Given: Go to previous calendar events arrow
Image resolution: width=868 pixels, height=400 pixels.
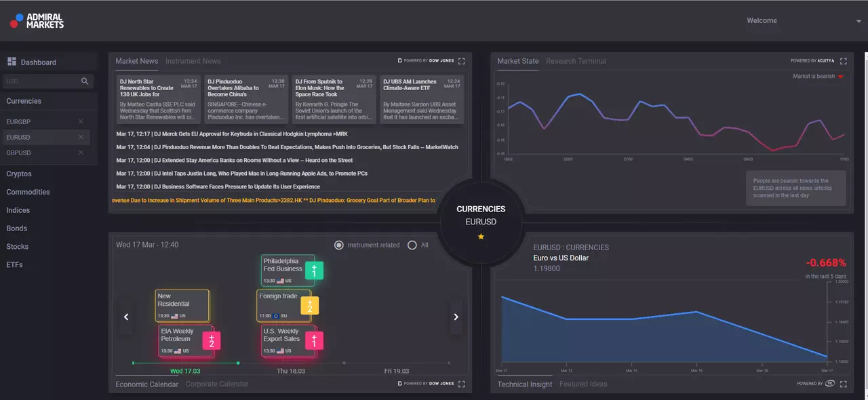Looking at the screenshot, I should point(126,317).
